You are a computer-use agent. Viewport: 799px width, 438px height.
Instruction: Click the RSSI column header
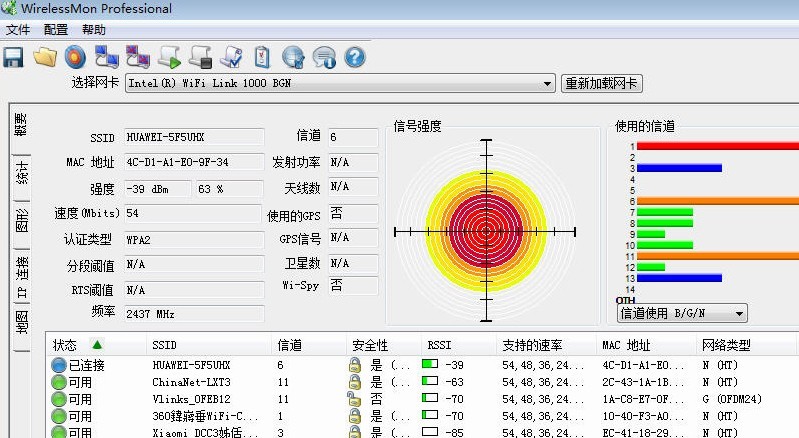[459, 345]
